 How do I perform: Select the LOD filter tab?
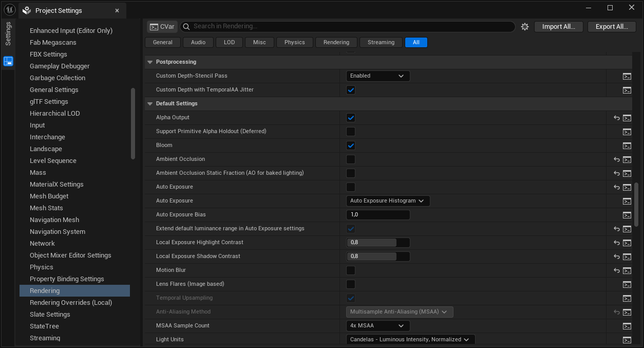[x=230, y=43]
